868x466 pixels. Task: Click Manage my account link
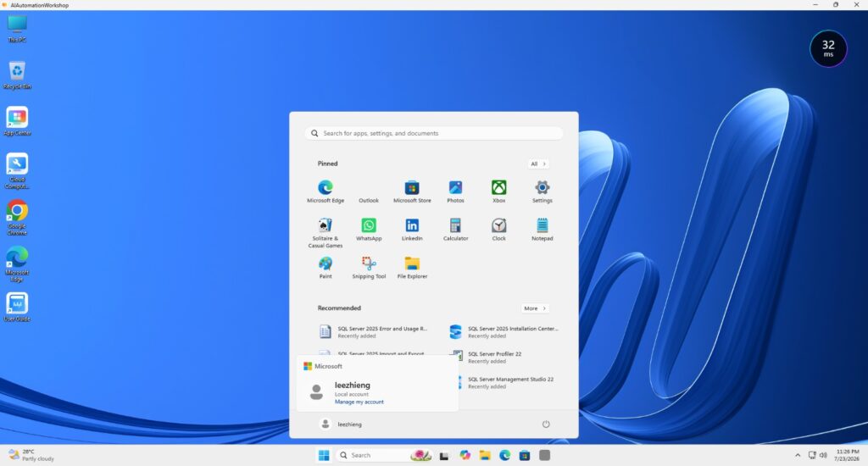(359, 402)
